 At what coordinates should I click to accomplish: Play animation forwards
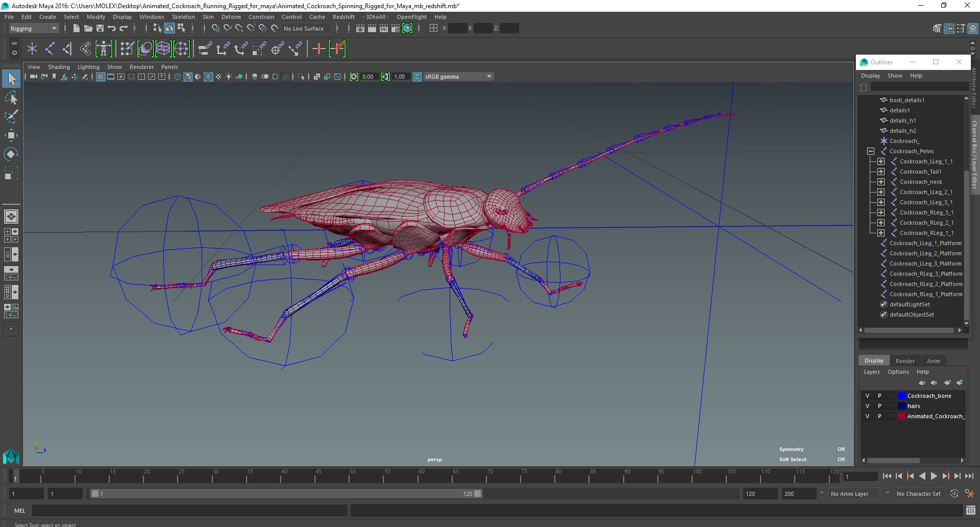tap(934, 476)
